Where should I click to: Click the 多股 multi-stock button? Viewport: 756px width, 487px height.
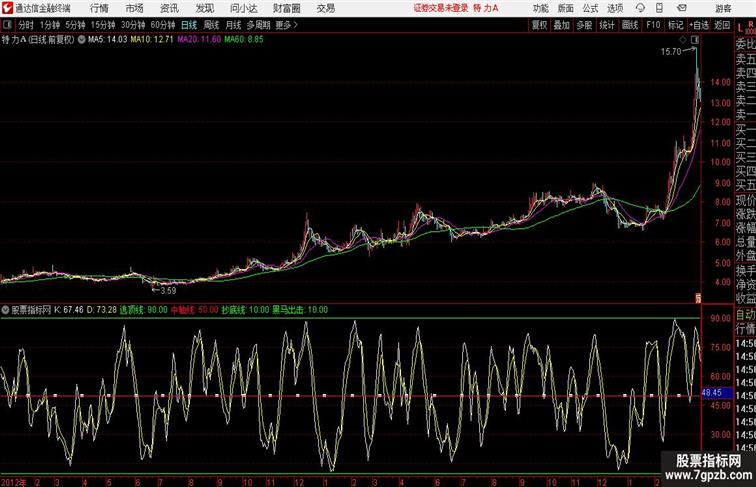click(584, 25)
